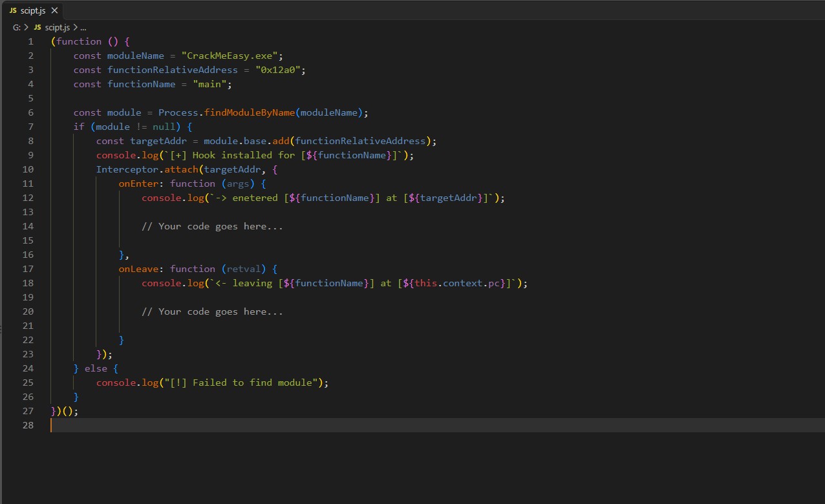Click the null keyword on line 7
Image resolution: width=825 pixels, height=504 pixels.
tap(164, 127)
